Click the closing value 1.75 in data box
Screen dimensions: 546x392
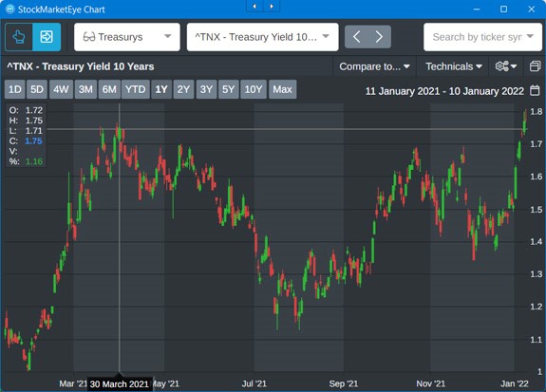(33, 141)
